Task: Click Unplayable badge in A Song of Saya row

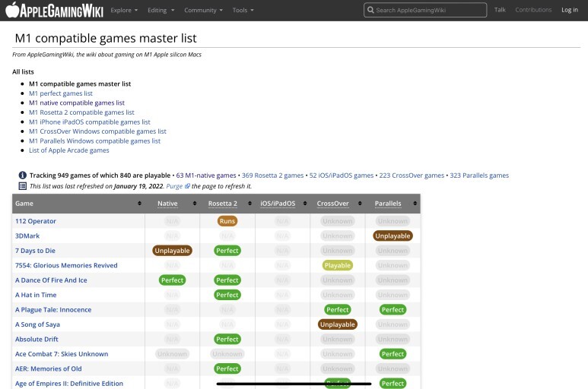Action: click(338, 324)
